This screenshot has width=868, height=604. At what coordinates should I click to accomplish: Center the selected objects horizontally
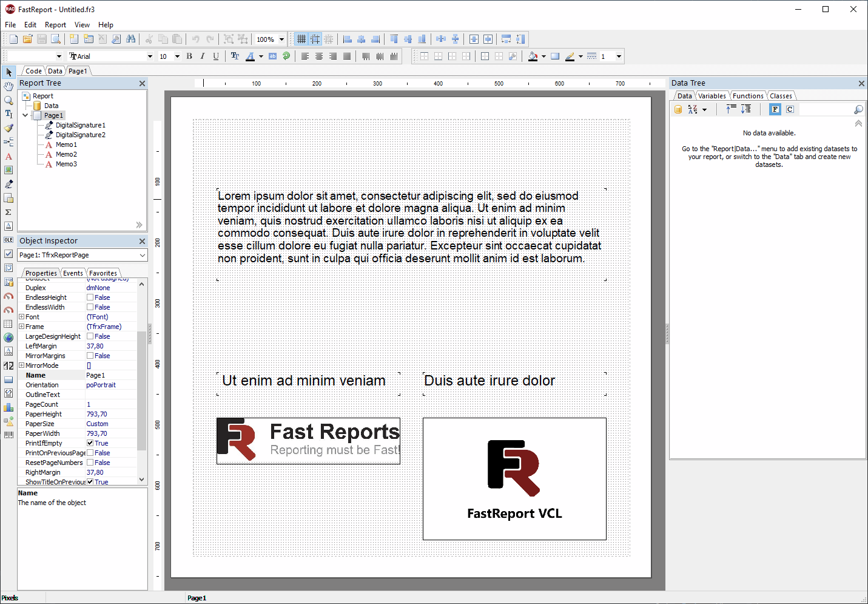pyautogui.click(x=362, y=39)
